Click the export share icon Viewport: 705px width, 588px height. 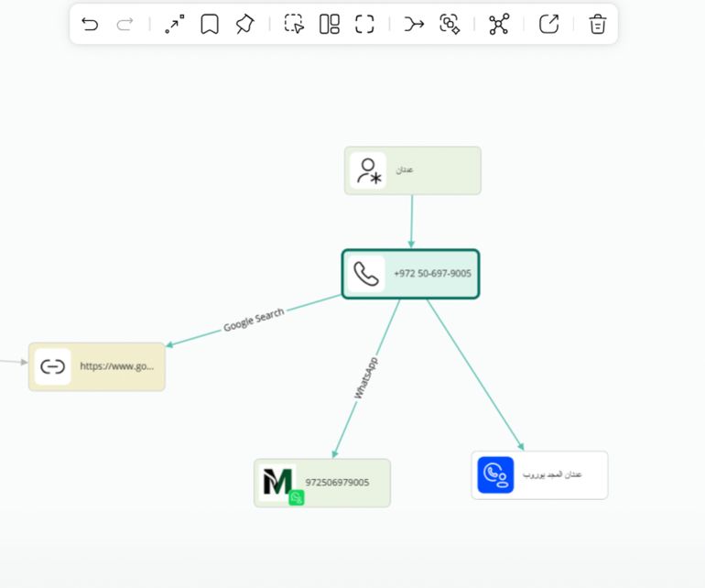pyautogui.click(x=548, y=25)
